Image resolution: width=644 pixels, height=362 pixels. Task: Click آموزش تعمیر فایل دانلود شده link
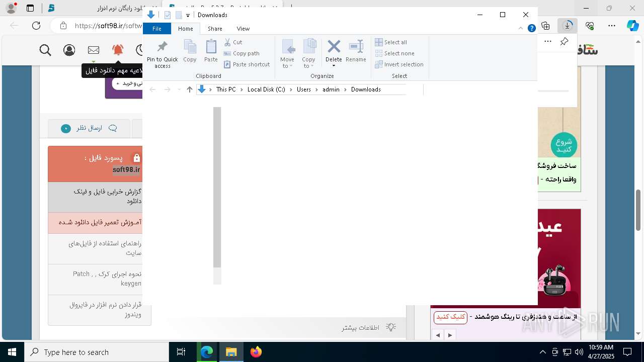pos(100,222)
